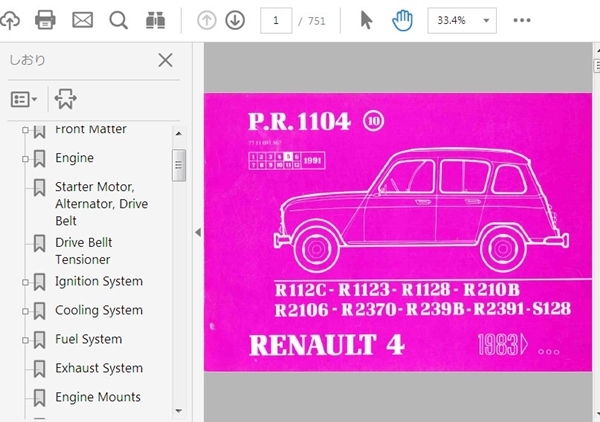Click bookmarks panel scrollbar down arrow
Viewport: 600px width, 422px height.
[178, 411]
